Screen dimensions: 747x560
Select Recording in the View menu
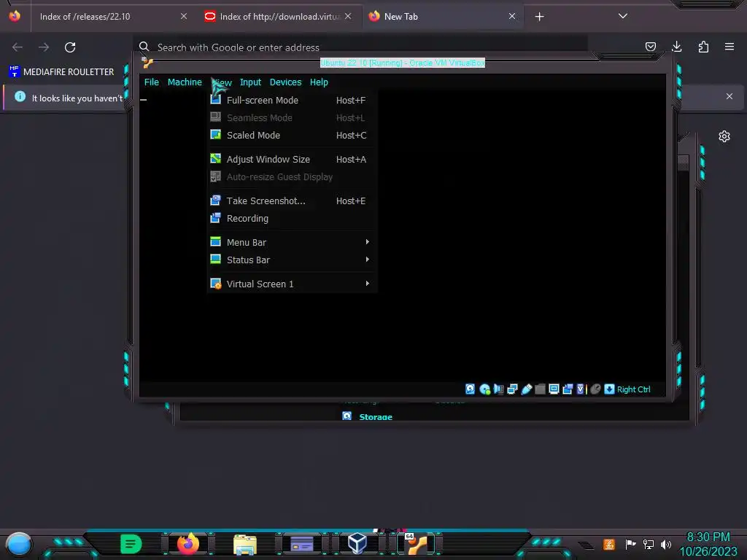(x=292, y=218)
